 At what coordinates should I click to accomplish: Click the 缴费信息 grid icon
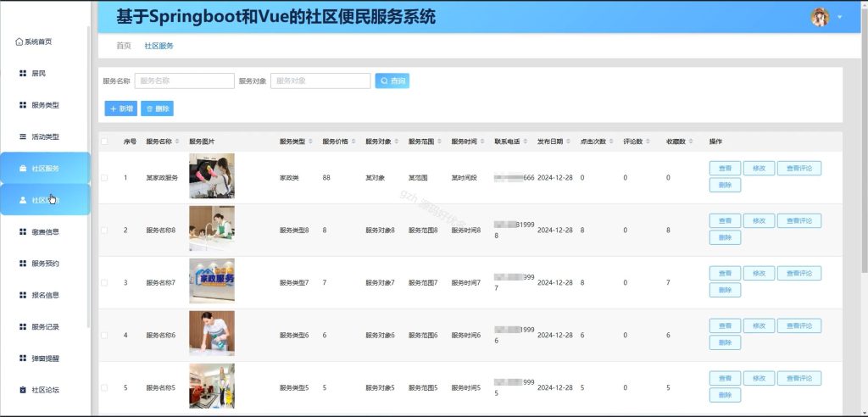coord(23,232)
